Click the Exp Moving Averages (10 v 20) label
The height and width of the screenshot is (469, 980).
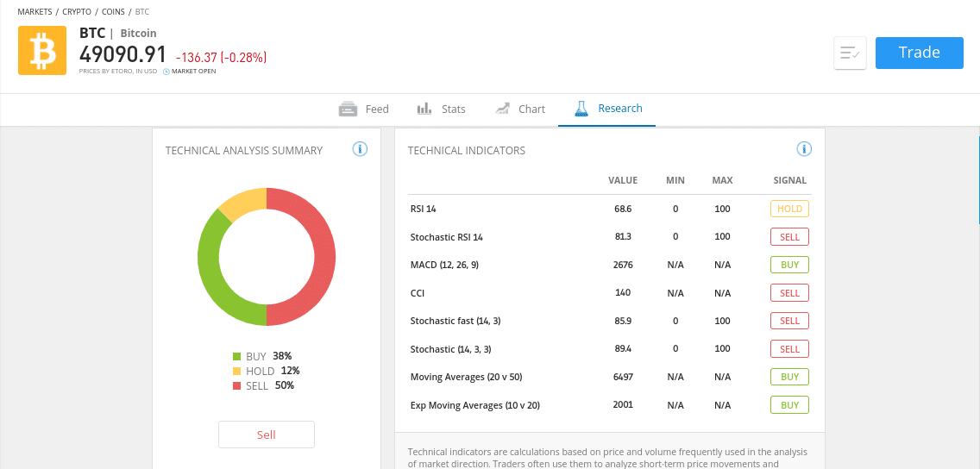[x=475, y=405]
